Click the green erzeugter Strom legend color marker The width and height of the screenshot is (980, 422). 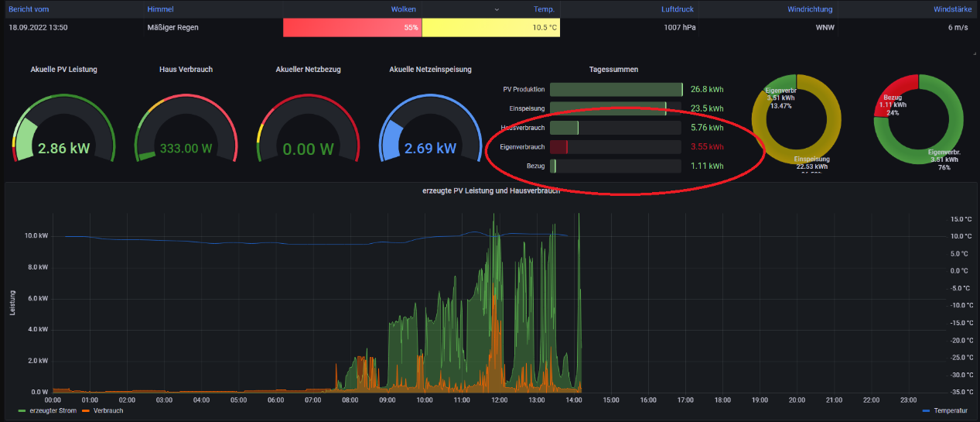pyautogui.click(x=22, y=410)
